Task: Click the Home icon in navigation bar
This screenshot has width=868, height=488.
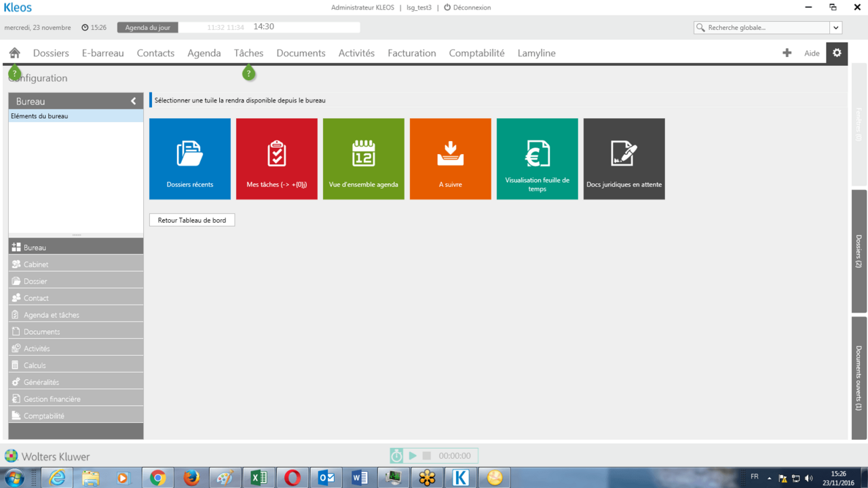Action: (14, 53)
